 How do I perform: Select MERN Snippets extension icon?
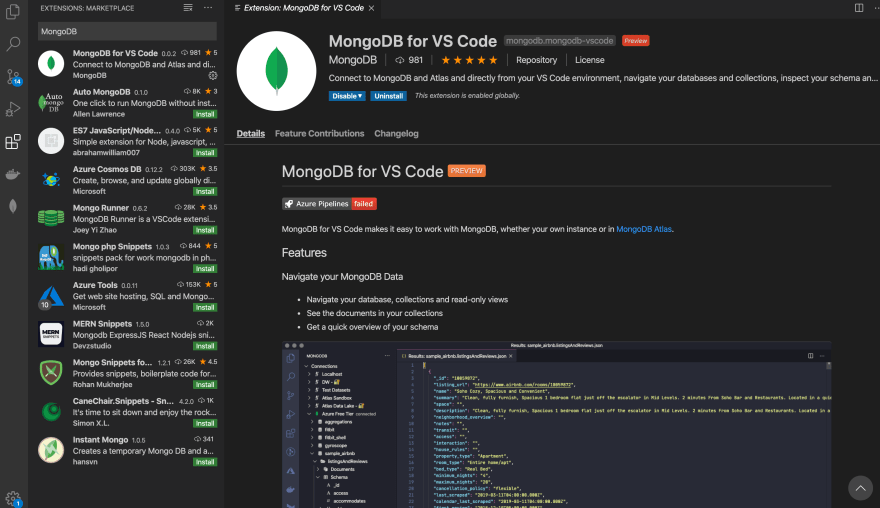(x=51, y=335)
